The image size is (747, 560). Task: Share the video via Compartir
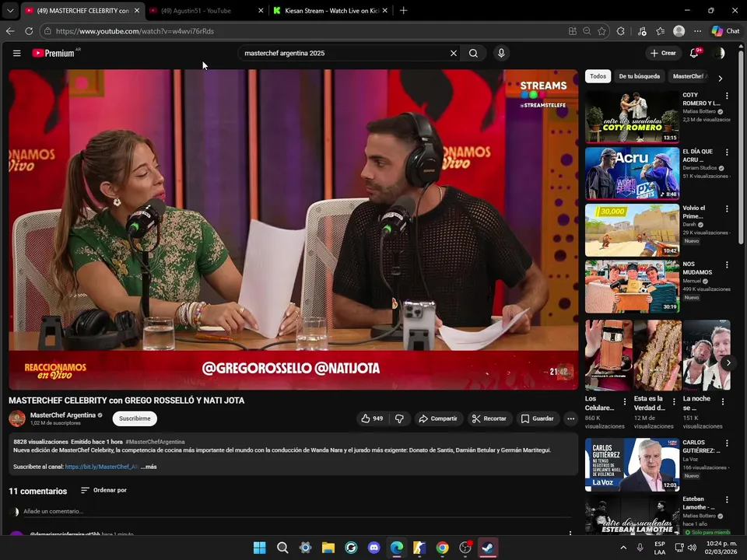point(438,418)
